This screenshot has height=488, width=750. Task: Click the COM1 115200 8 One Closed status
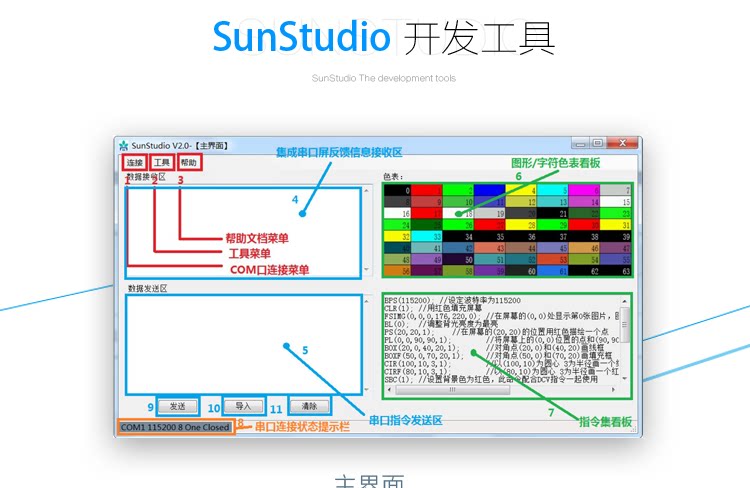click(175, 427)
